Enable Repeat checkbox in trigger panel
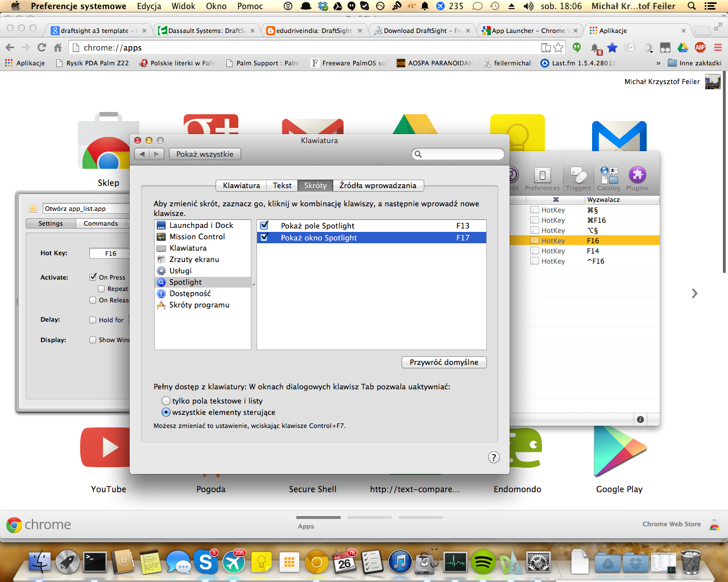This screenshot has height=582, width=728. pos(101,289)
